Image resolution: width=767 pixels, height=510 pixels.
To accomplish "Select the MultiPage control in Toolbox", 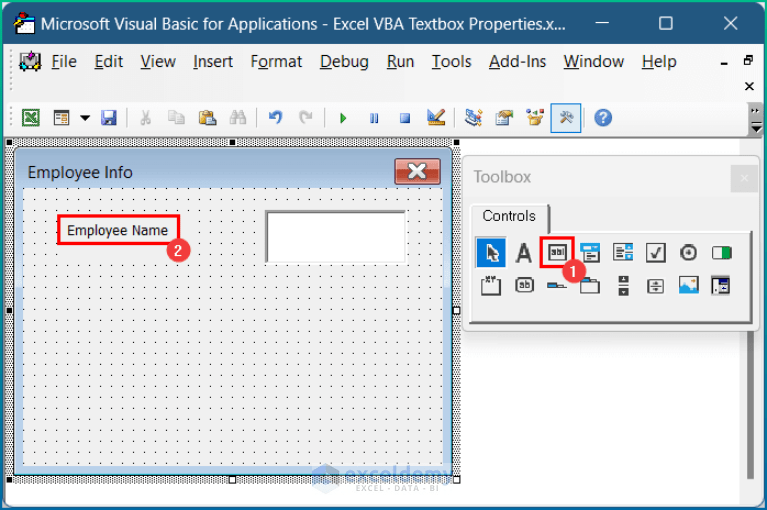I will pos(590,286).
